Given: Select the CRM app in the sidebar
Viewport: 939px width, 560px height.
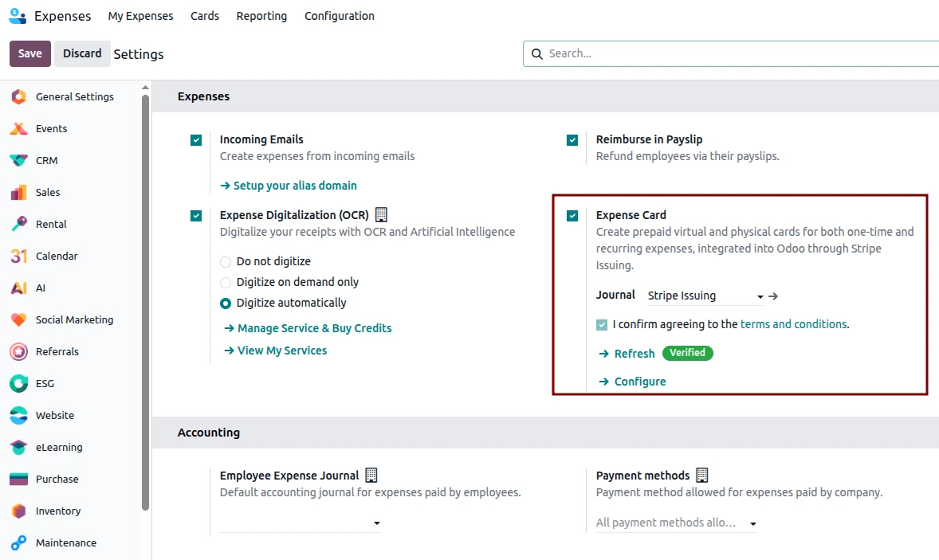Looking at the screenshot, I should tap(45, 160).
